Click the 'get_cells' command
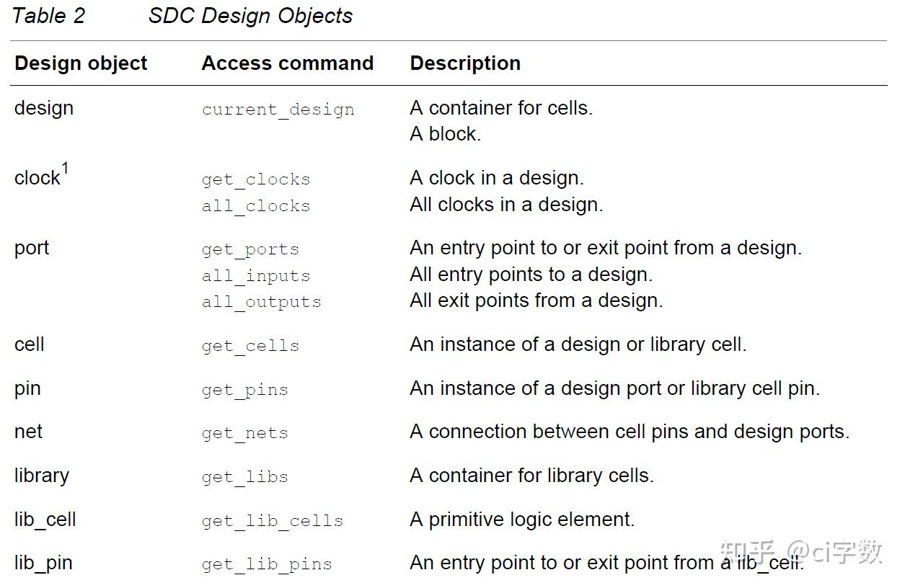This screenshot has height=588, width=905. [x=250, y=347]
